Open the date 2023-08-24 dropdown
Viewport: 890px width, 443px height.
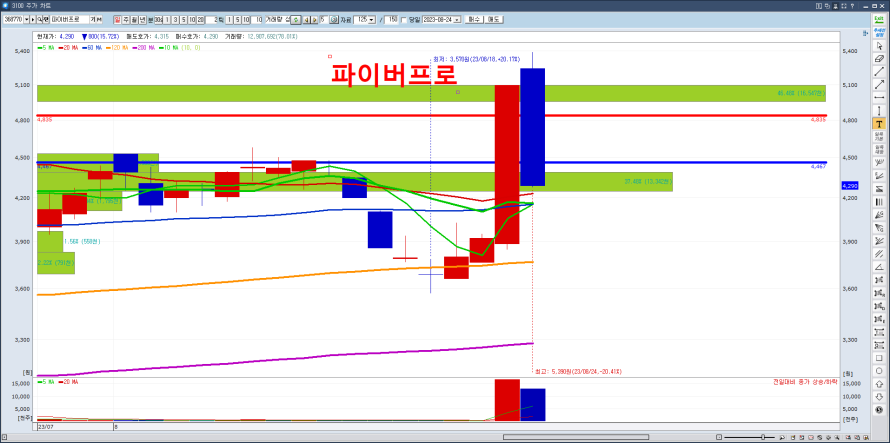pos(457,20)
